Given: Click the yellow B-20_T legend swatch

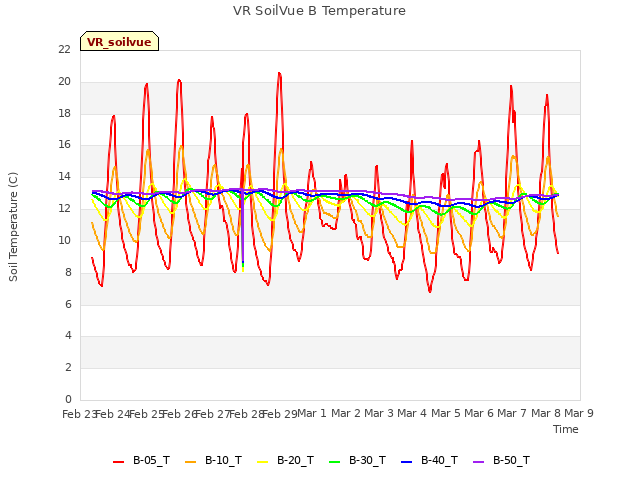Looking at the screenshot, I should pyautogui.click(x=262, y=462).
